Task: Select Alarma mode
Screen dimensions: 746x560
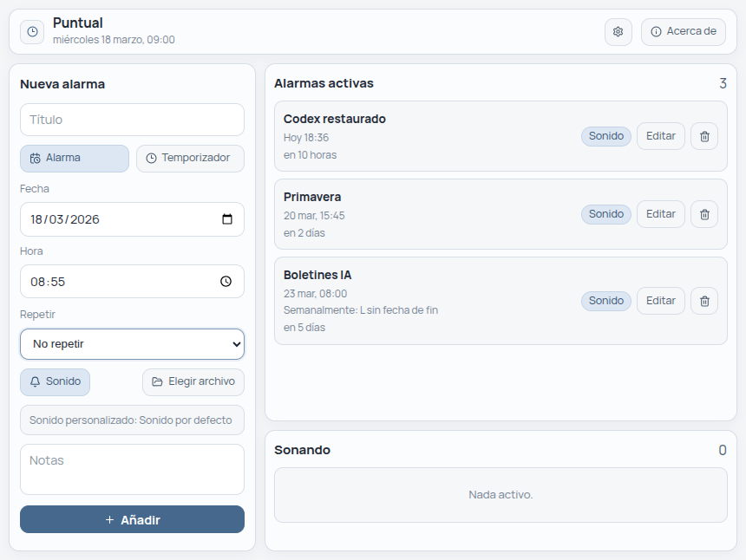Action: pyautogui.click(x=75, y=159)
